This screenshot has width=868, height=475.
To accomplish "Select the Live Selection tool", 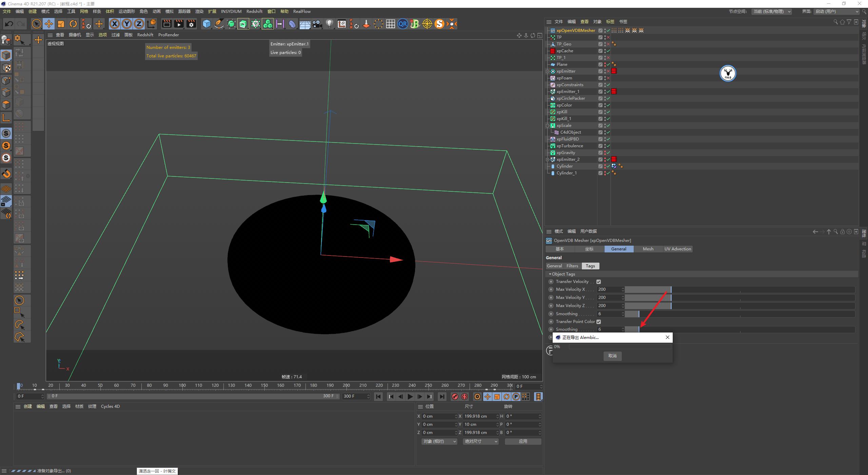I will [x=36, y=24].
